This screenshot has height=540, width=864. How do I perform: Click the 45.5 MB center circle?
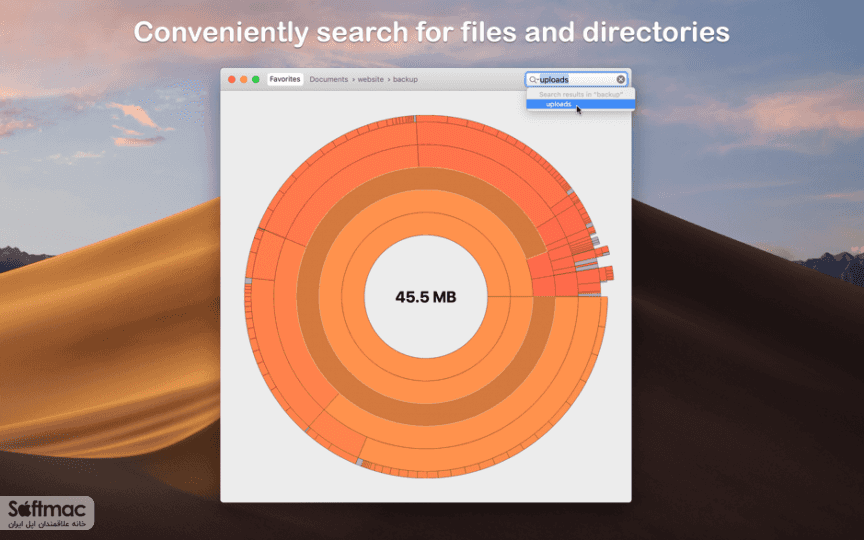click(425, 297)
